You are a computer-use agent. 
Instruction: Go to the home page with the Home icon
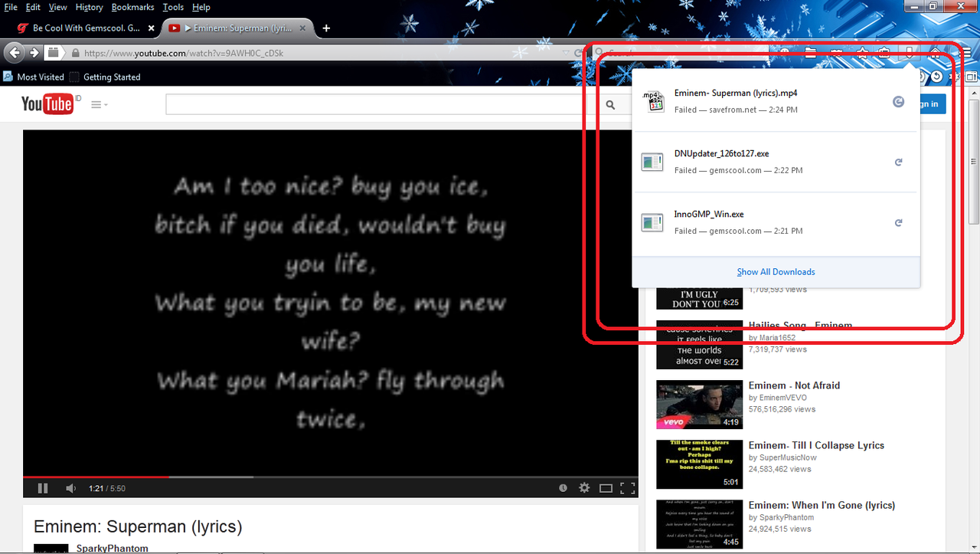click(935, 53)
